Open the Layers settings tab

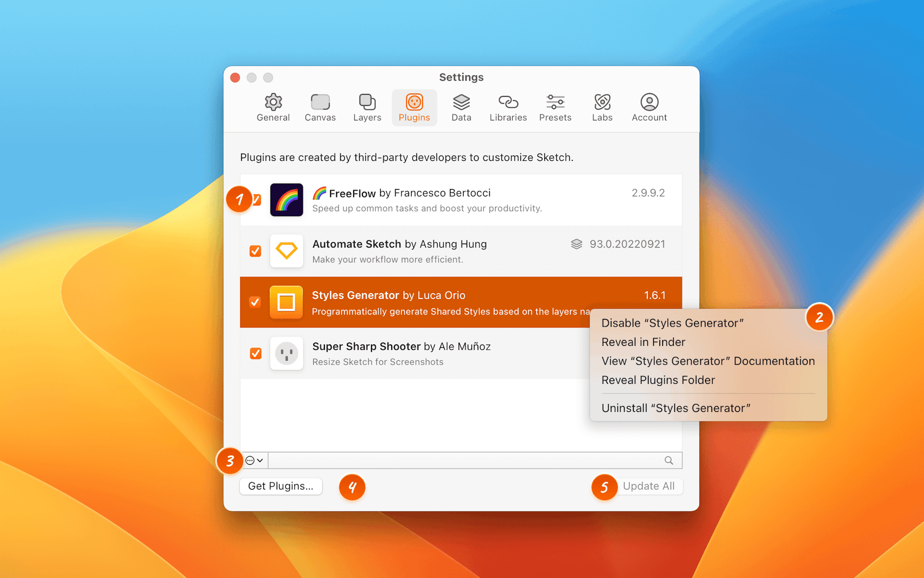tap(367, 107)
